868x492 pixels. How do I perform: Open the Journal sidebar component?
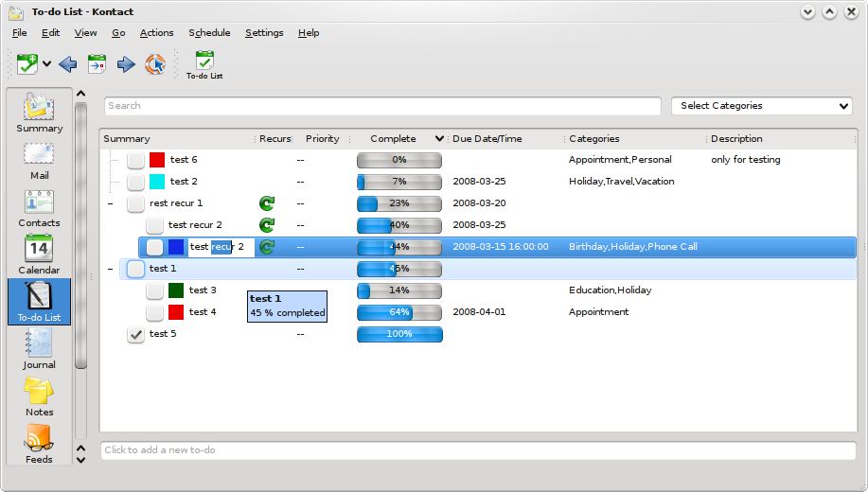(40, 349)
